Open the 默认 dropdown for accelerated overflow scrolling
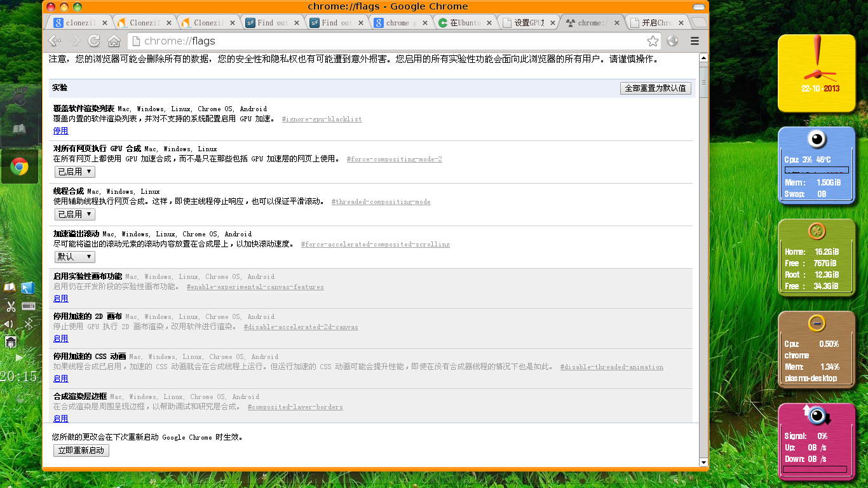 pyautogui.click(x=75, y=257)
